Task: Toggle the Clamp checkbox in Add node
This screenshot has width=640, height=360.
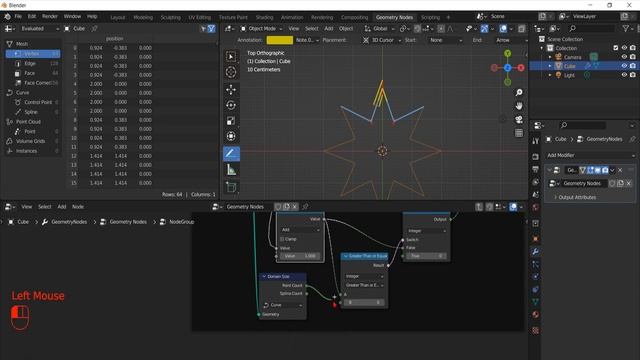Action: 282,239
